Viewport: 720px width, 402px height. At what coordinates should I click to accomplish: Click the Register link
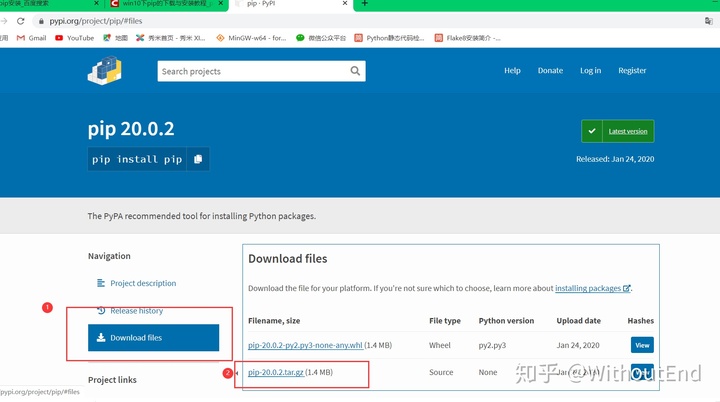tap(632, 70)
